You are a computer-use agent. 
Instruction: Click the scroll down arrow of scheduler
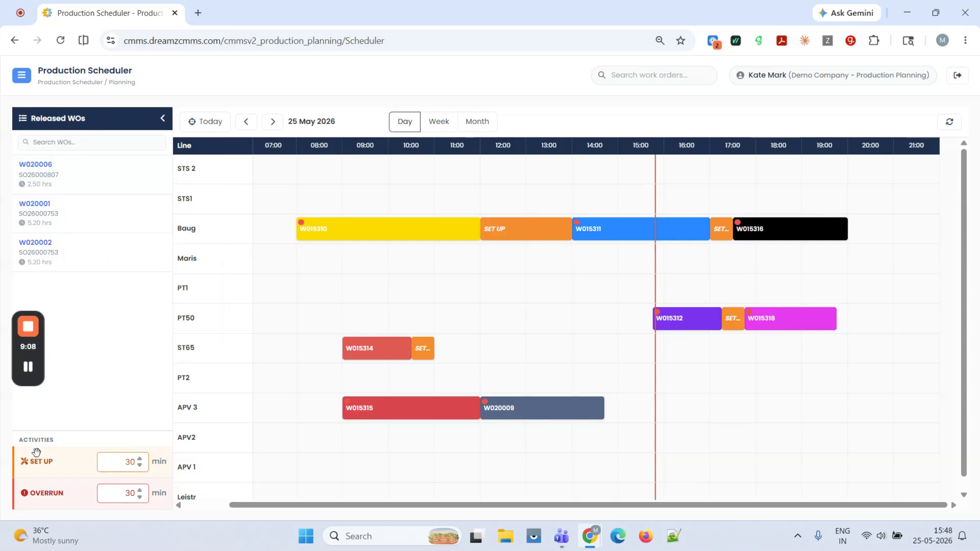tap(964, 495)
